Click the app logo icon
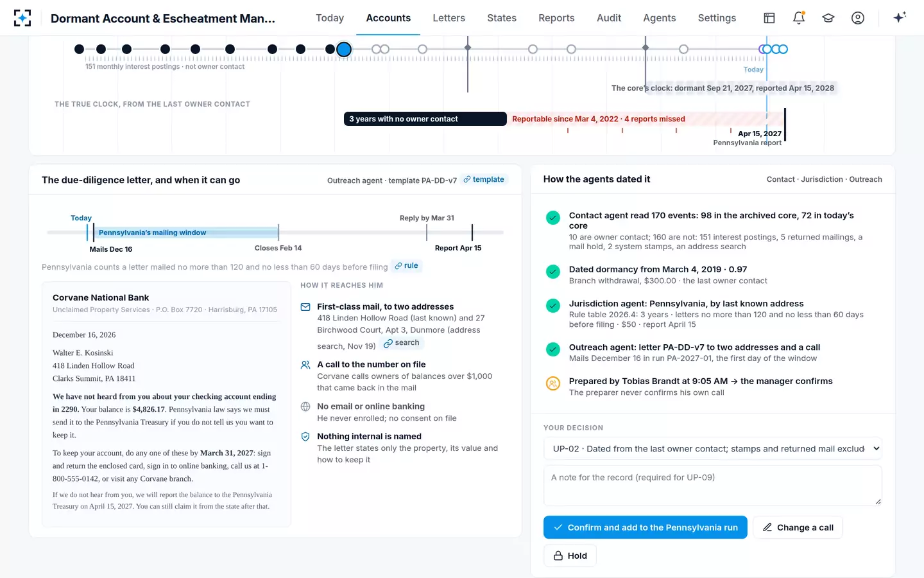Viewport: 924px width, 578px height. (x=22, y=18)
